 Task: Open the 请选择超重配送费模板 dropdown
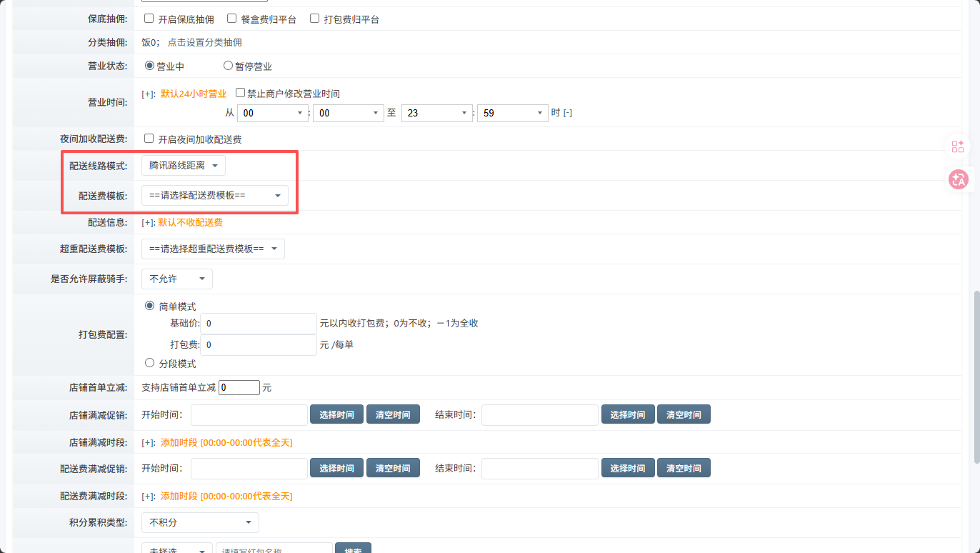[213, 249]
